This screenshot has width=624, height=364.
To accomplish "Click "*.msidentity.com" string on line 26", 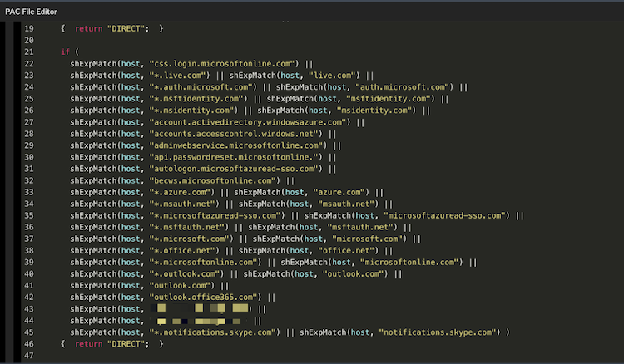I will click(194, 111).
